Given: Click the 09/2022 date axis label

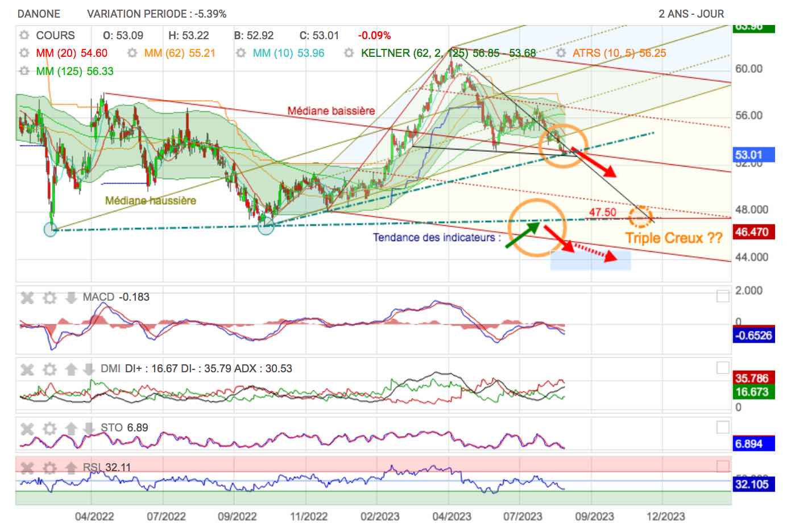Looking at the screenshot, I should 237,516.
